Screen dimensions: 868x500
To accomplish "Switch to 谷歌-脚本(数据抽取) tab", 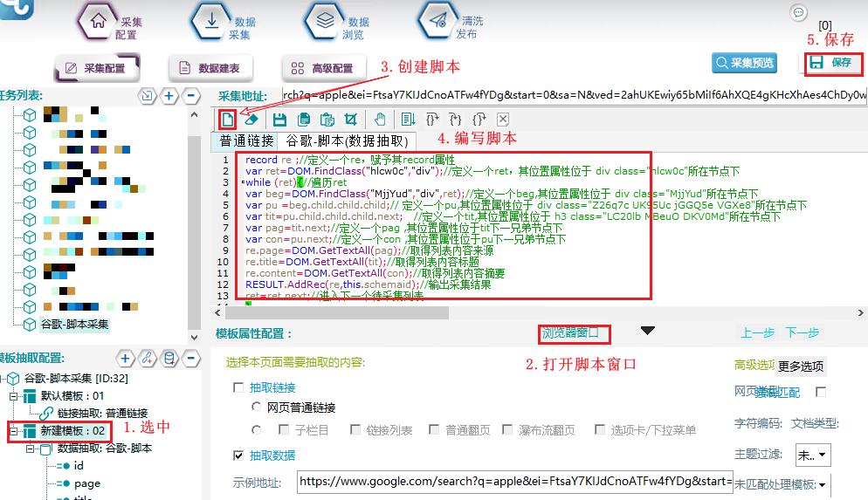I will coord(347,141).
